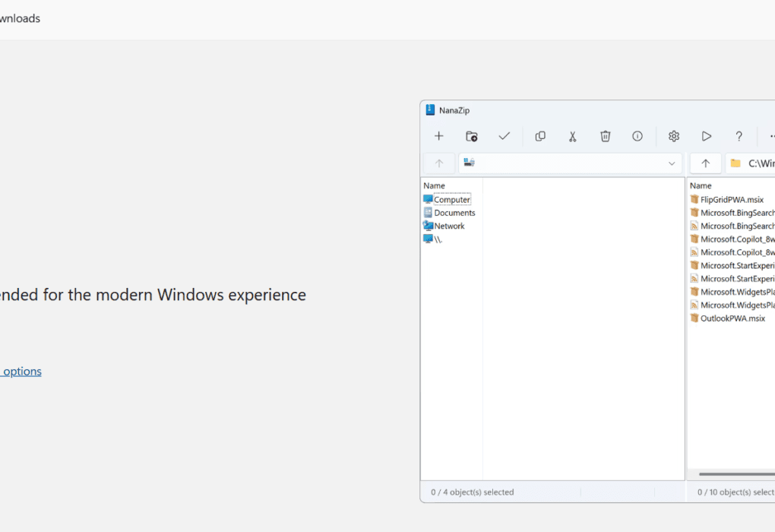Screen dimensions: 775x532
Task: Select the FlipGridPWA.msix file
Action: coord(731,200)
